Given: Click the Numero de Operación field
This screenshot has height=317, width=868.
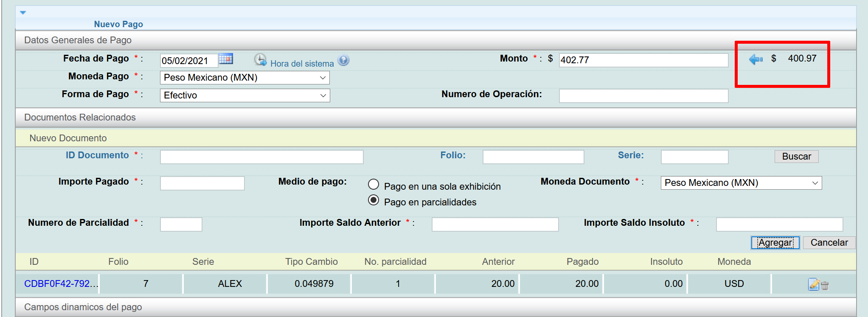Looking at the screenshot, I should tap(643, 96).
